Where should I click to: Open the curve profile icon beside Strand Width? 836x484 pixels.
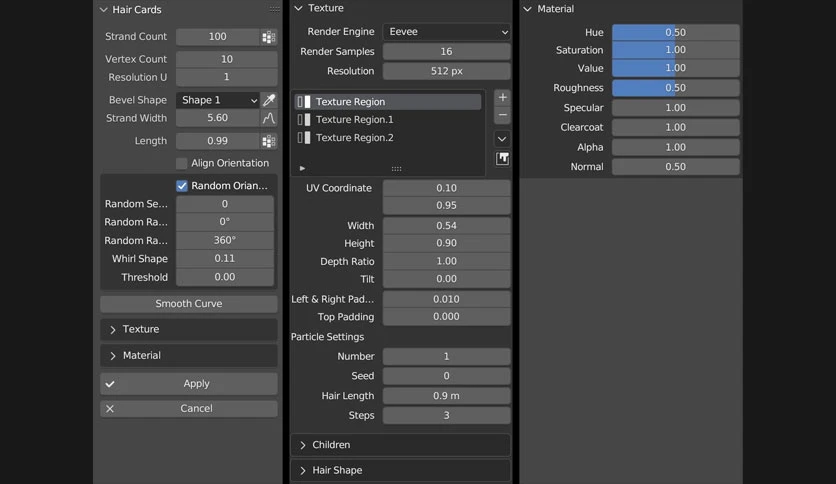[x=269, y=118]
